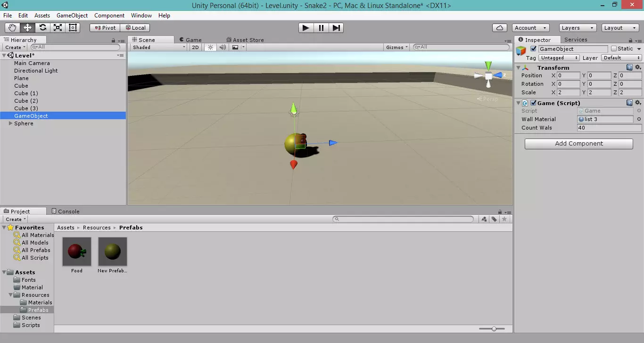Click the Step frame button

pyautogui.click(x=336, y=28)
